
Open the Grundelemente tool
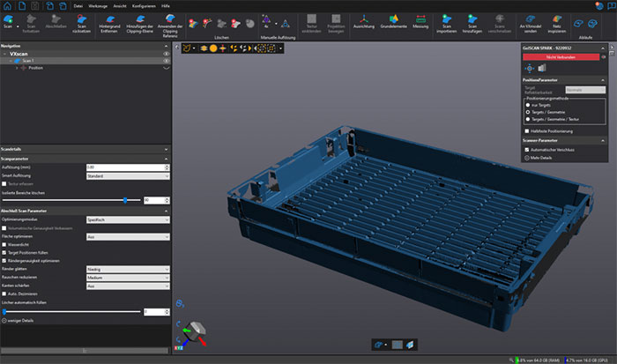click(393, 22)
